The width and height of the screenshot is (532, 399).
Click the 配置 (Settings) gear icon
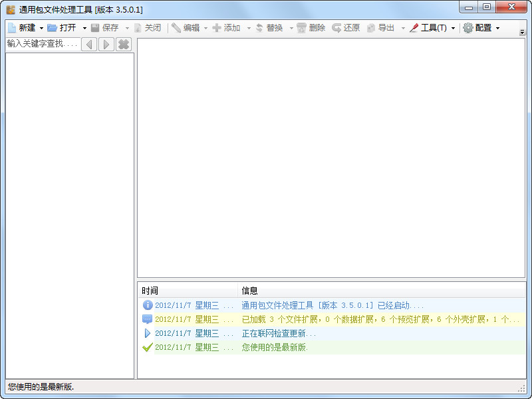[x=468, y=28]
